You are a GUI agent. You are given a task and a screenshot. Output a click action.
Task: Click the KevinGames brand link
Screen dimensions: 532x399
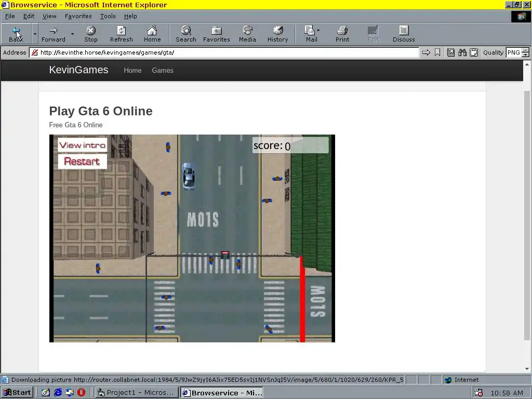(x=79, y=70)
